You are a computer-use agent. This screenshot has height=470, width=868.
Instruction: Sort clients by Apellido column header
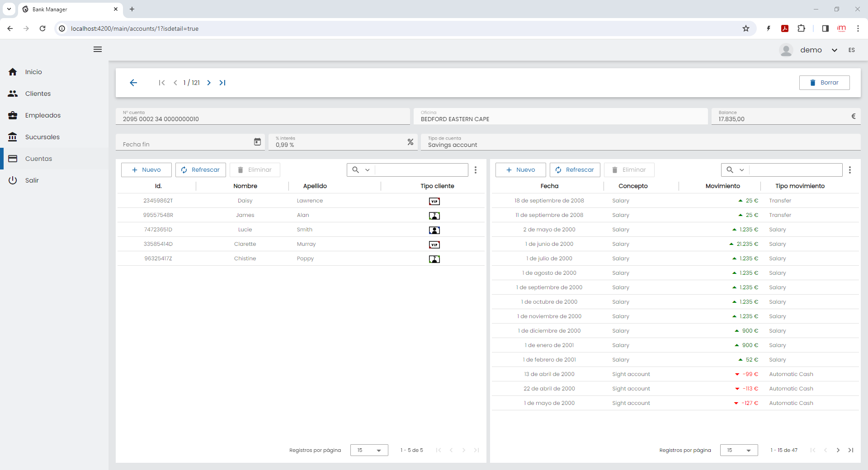315,186
